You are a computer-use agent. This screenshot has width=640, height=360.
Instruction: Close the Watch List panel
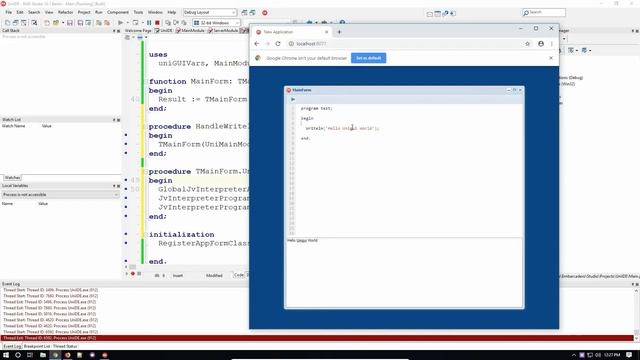click(118, 120)
